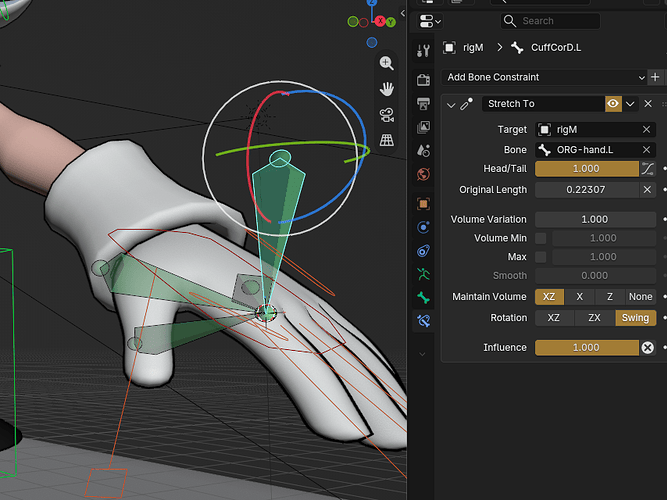Open the View Layer properties tab

tap(423, 127)
